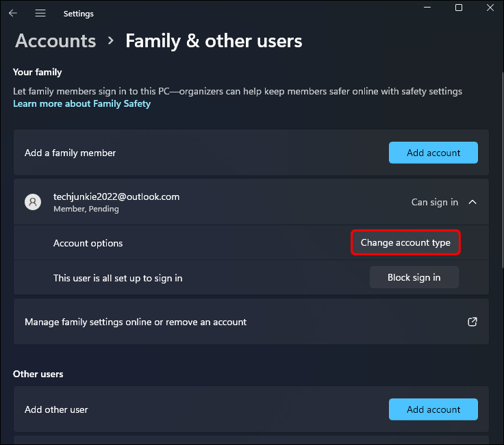
Task: Go back to Accounts via breadcrumb
Action: 55,41
